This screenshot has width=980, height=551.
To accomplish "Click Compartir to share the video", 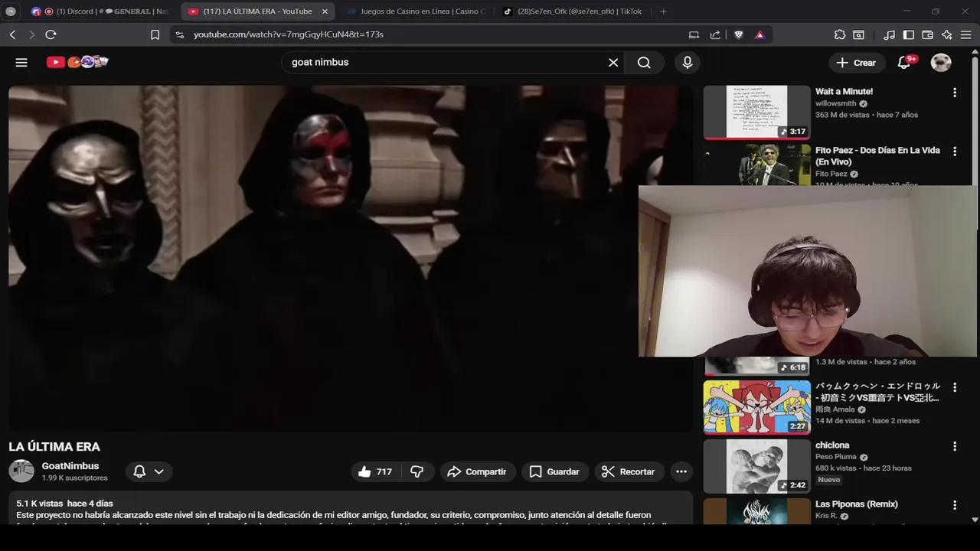I will pos(478,471).
